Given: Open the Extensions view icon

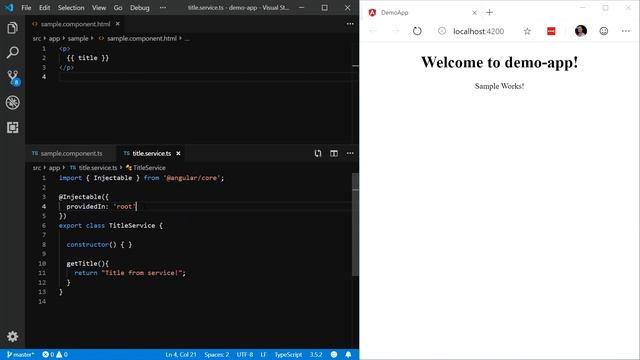Looking at the screenshot, I should 12,127.
